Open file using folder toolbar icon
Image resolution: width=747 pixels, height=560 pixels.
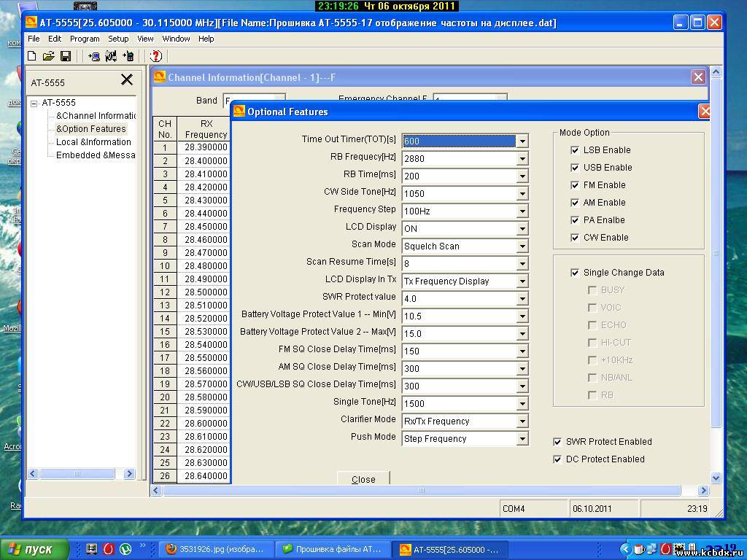(48, 56)
